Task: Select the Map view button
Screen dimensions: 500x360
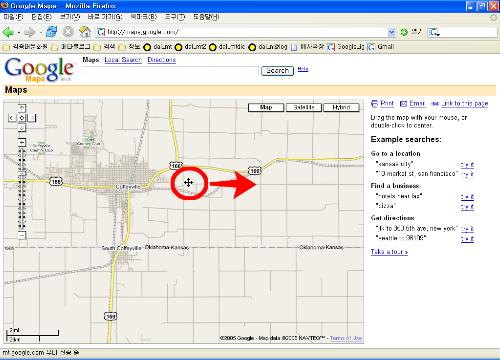Action: [266, 107]
